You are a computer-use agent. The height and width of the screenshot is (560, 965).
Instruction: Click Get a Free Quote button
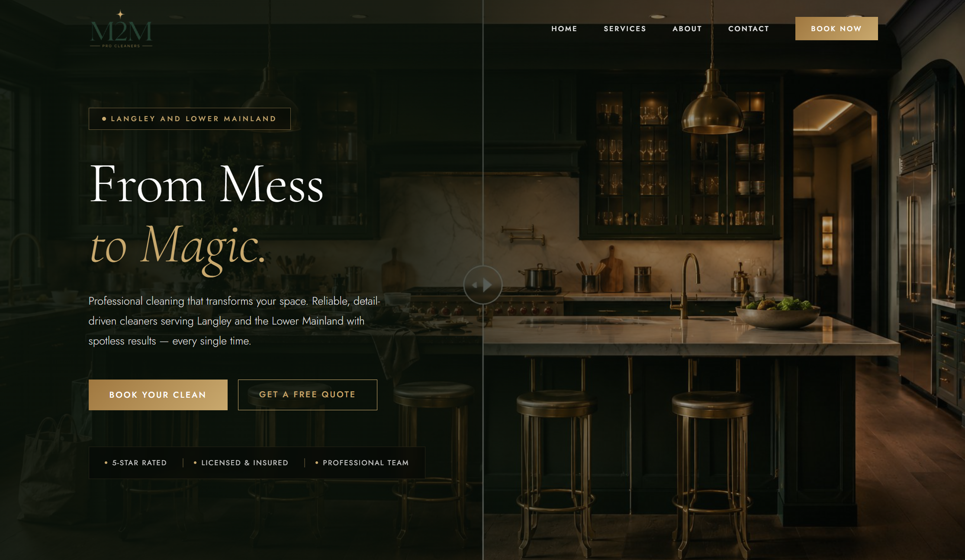[x=307, y=395]
